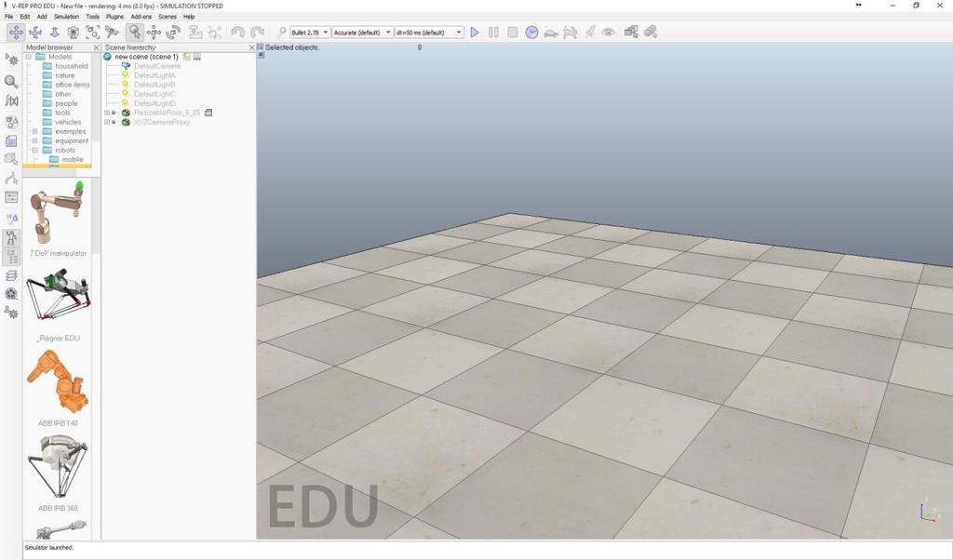This screenshot has width=953, height=560.
Task: Open the page selector icon
Action: pyautogui.click(x=632, y=33)
